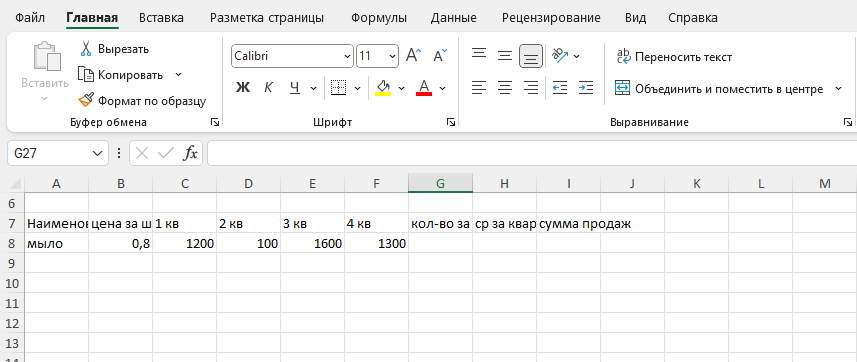Click the Copy (Копировать) button
857x362 pixels.
[x=121, y=75]
